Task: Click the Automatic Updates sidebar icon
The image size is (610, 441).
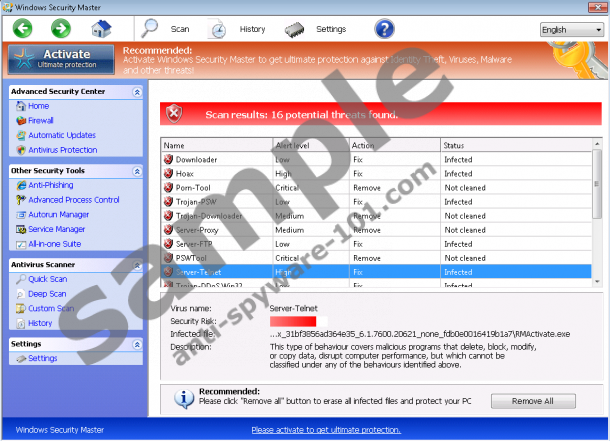Action: click(x=21, y=135)
